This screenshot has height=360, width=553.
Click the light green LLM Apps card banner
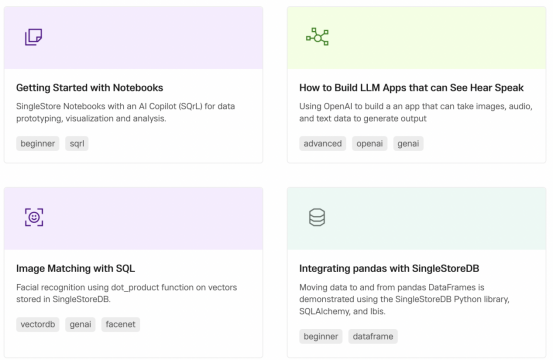coord(417,38)
